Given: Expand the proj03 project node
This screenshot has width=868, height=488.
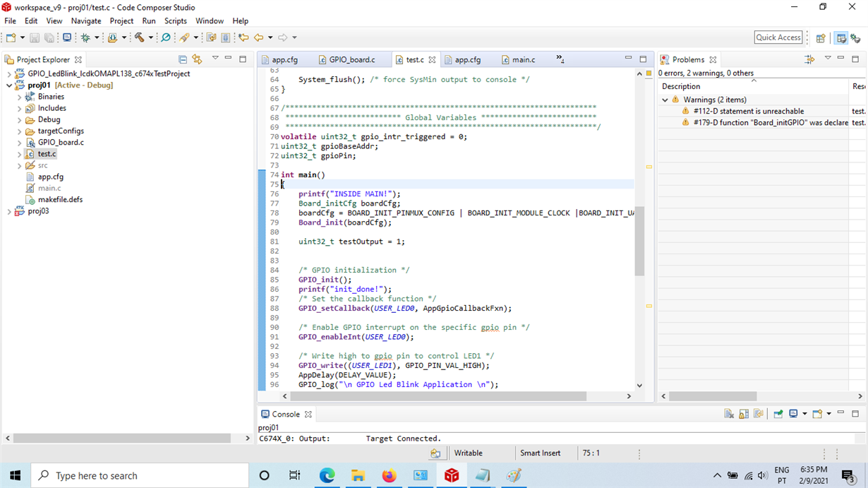Looking at the screenshot, I should [9, 211].
